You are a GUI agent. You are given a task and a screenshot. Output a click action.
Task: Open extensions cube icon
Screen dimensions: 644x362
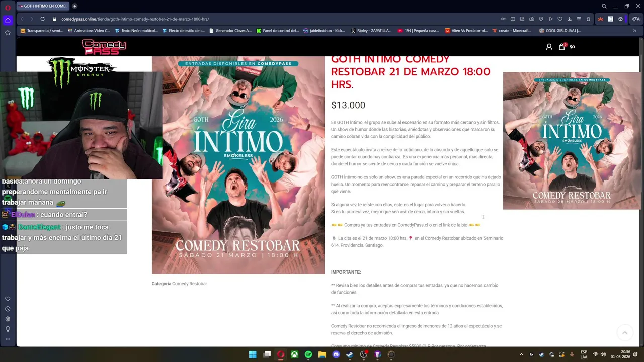[x=620, y=19]
